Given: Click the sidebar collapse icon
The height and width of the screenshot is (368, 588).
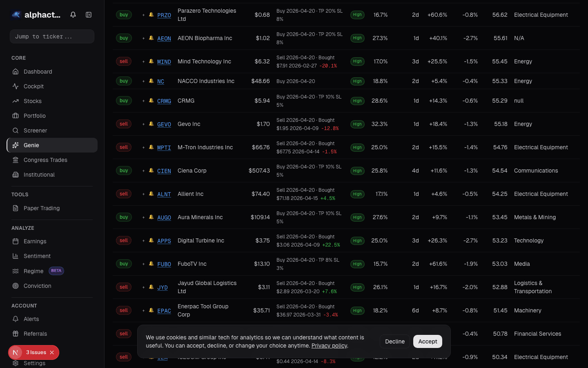Looking at the screenshot, I should point(89,14).
